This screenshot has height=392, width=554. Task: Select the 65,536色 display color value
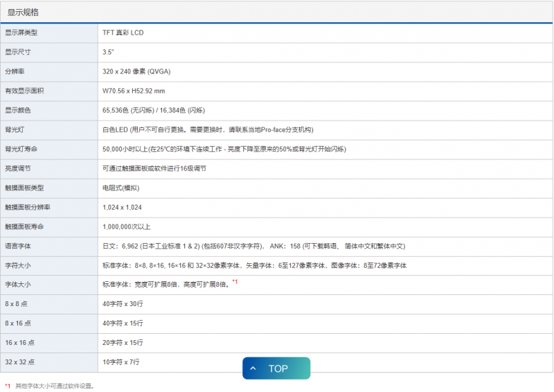pyautogui.click(x=153, y=110)
